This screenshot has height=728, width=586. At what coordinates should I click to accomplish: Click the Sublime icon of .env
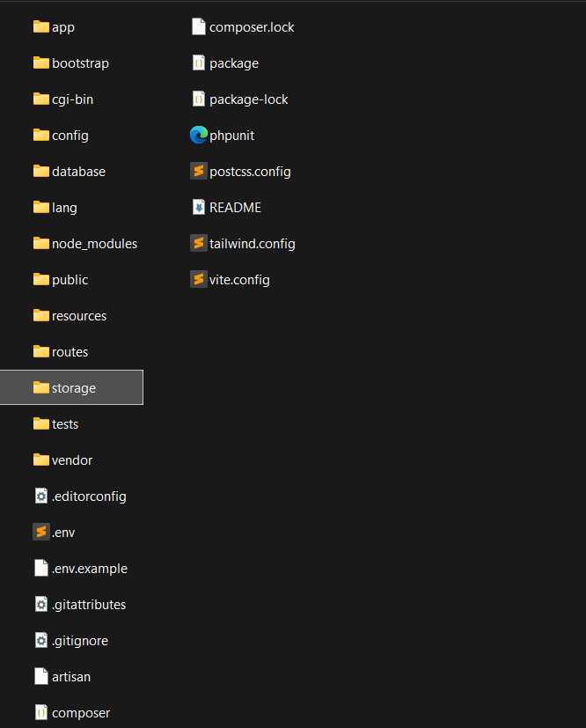coord(40,532)
